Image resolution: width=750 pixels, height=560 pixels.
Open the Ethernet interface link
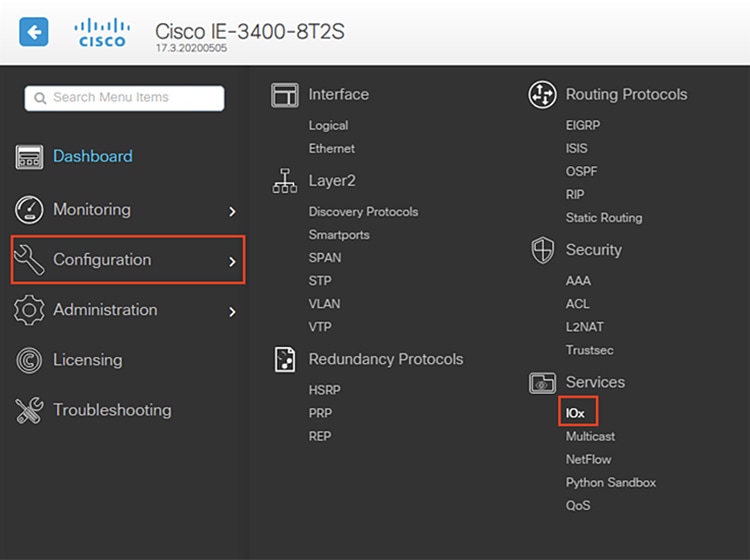coord(331,149)
